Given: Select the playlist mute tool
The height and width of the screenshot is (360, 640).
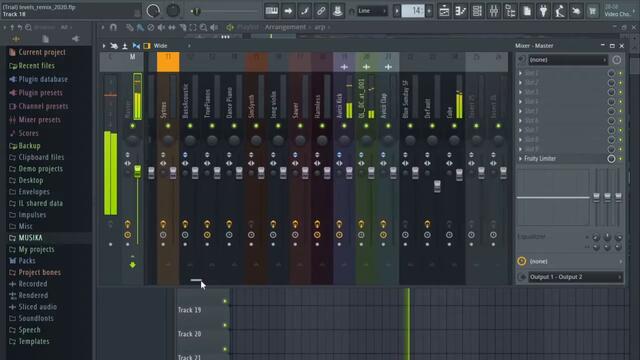Looking at the screenshot, I should pos(161,27).
